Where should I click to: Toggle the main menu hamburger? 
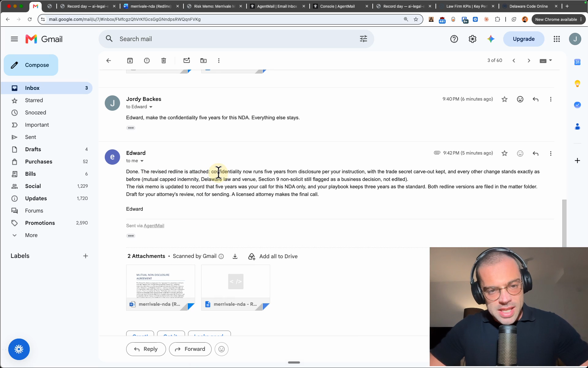14,39
